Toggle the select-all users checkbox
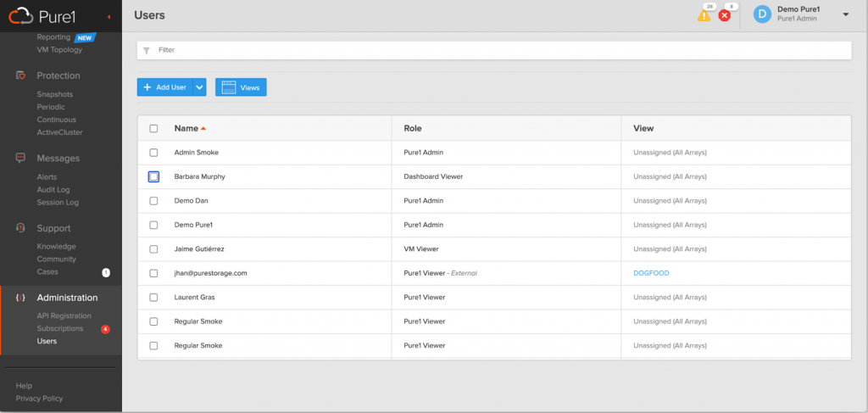This screenshot has width=868, height=413. tap(153, 128)
